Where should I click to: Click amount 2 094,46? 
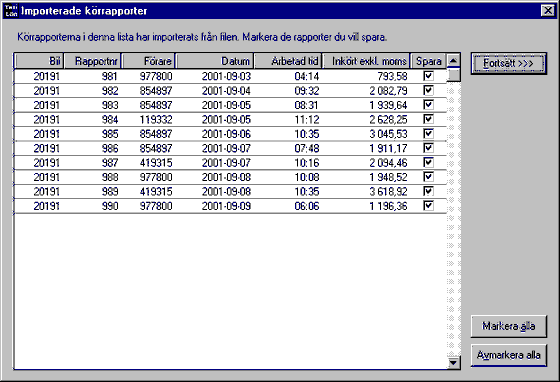click(x=388, y=163)
